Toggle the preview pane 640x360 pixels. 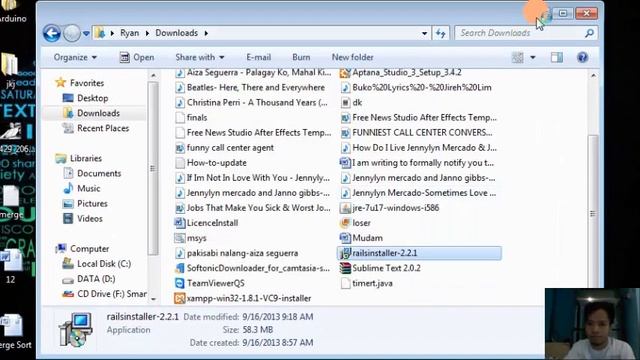click(557, 58)
